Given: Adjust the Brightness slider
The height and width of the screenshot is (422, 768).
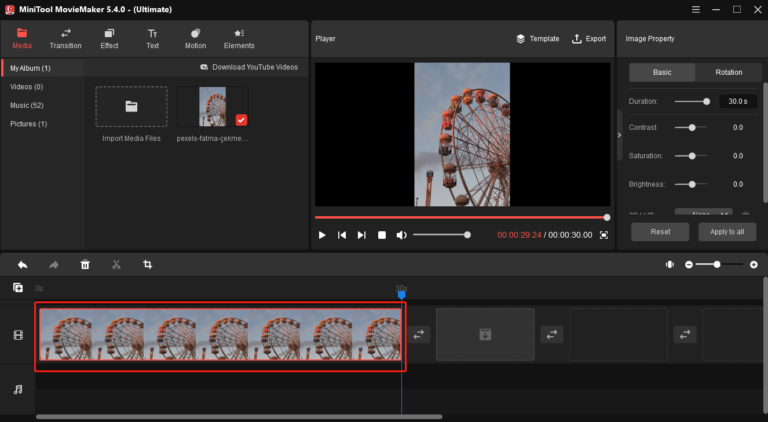Looking at the screenshot, I should (x=691, y=184).
